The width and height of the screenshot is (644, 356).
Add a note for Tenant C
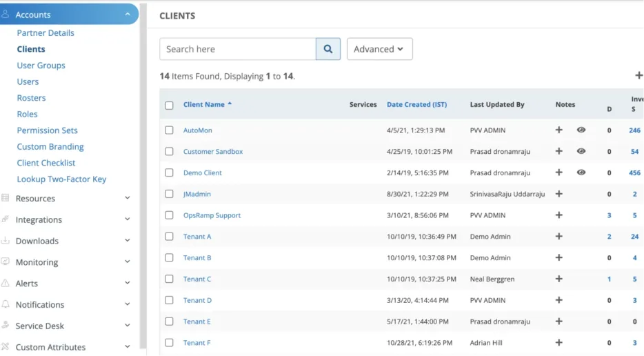559,279
